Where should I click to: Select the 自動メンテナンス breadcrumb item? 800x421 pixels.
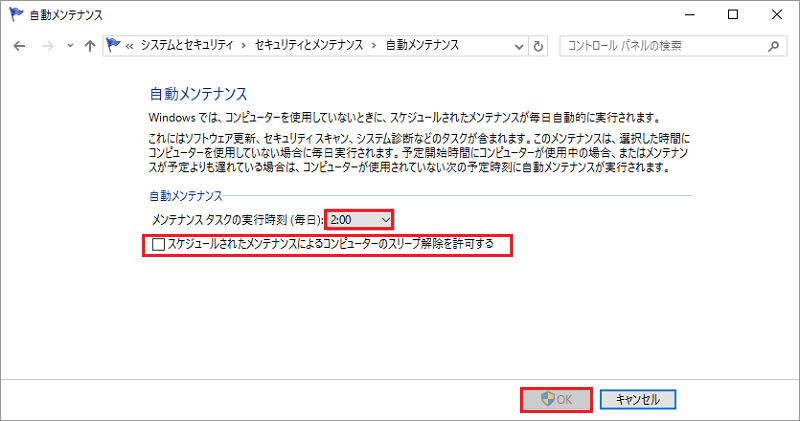point(422,45)
